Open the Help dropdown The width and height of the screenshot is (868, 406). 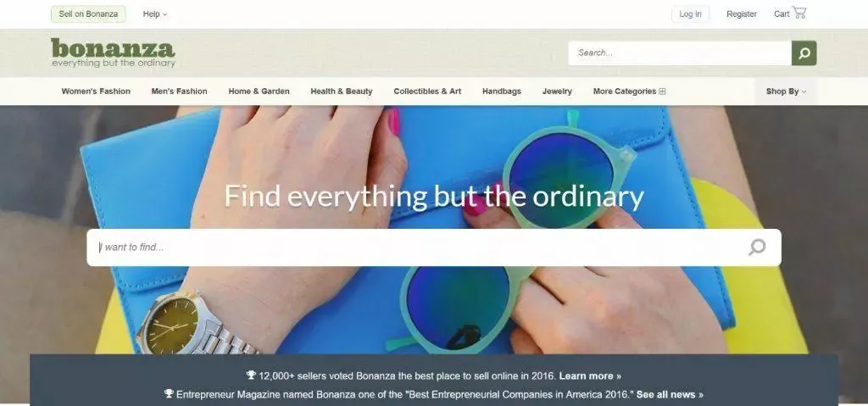tap(154, 14)
